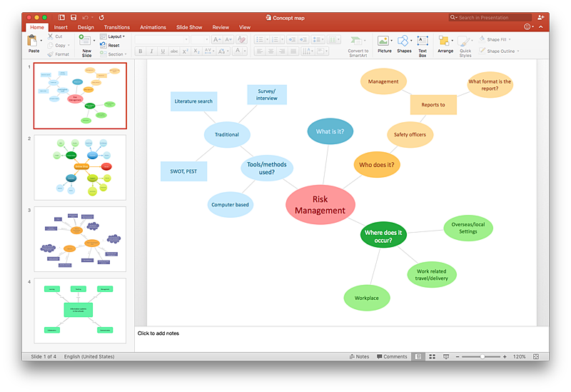Toggle the Comments pane
Viewport: 571px width, 392px height.
tap(392, 357)
